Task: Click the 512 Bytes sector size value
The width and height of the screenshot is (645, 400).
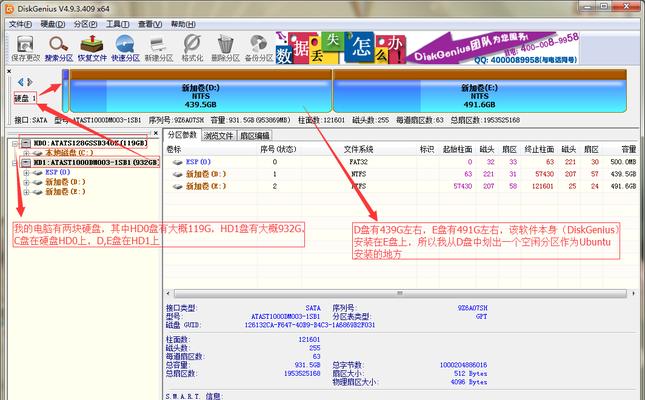Action: [471, 374]
